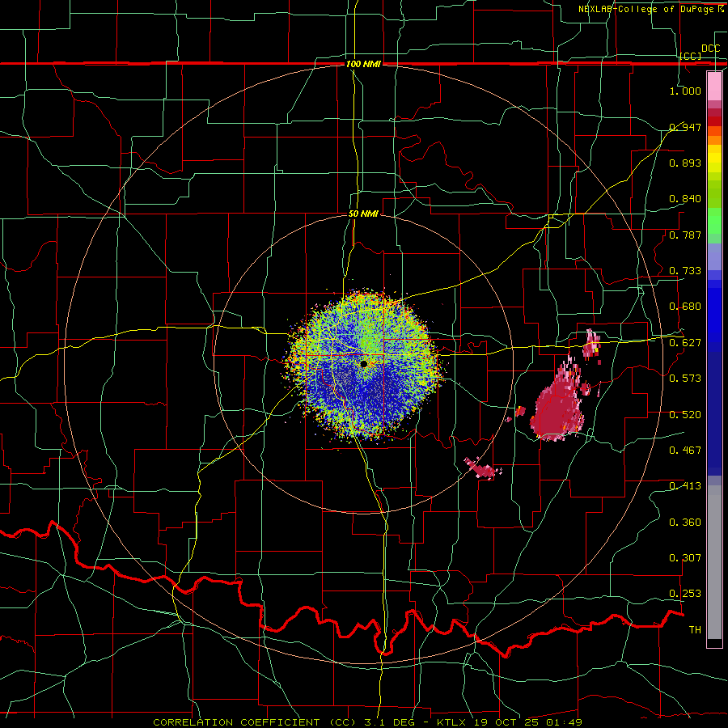Select the 0.253 color scale value
This screenshot has height=728, width=728.
coord(685,594)
